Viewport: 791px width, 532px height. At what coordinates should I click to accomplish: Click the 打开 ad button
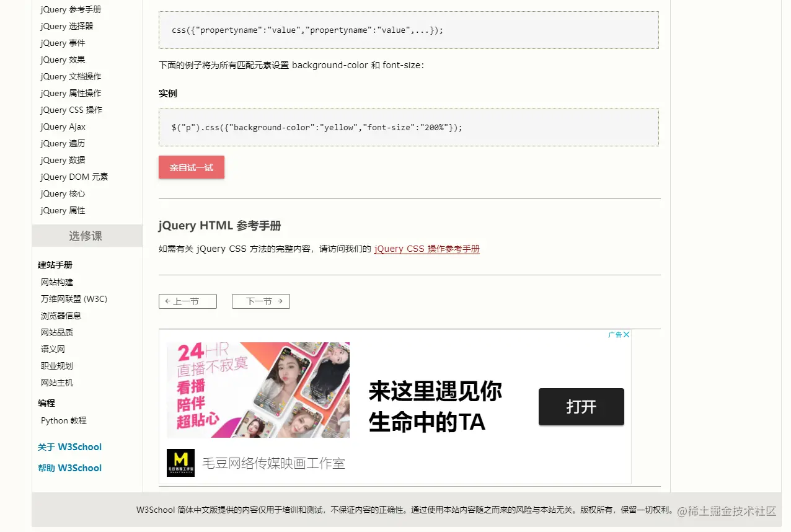point(581,407)
